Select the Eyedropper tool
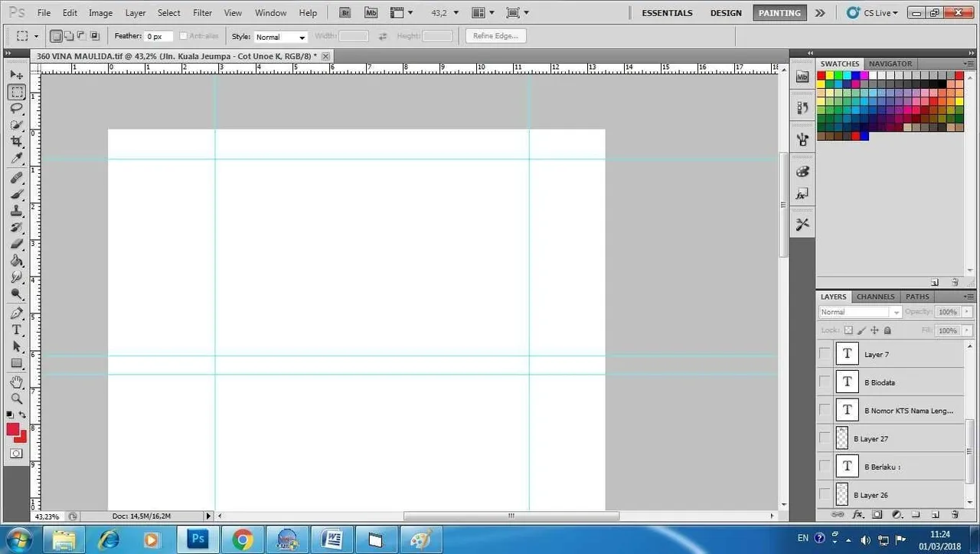Viewport: 980px width, 554px height. 16,159
